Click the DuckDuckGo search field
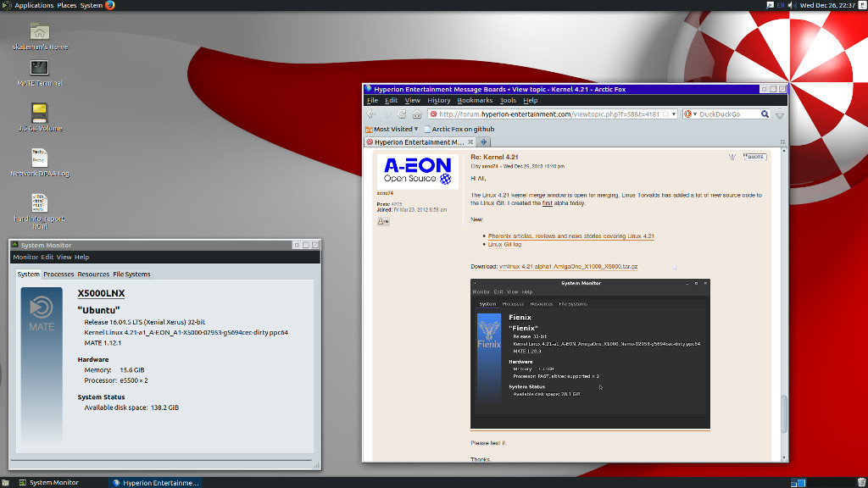 (x=728, y=114)
